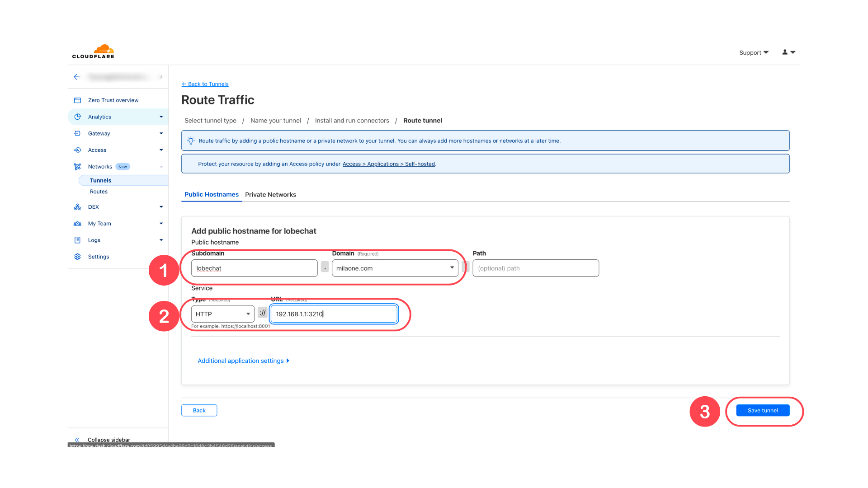The width and height of the screenshot is (868, 488).
Task: Expand Additional application settings
Action: click(243, 361)
